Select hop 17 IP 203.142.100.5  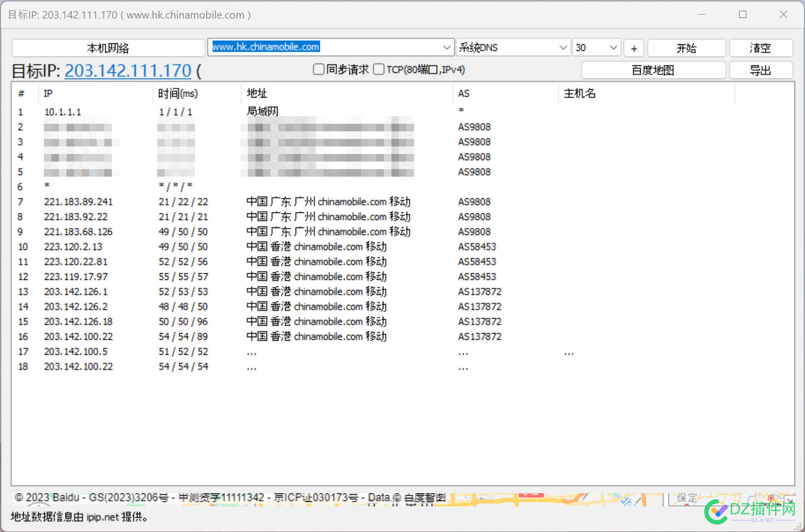click(x=76, y=352)
